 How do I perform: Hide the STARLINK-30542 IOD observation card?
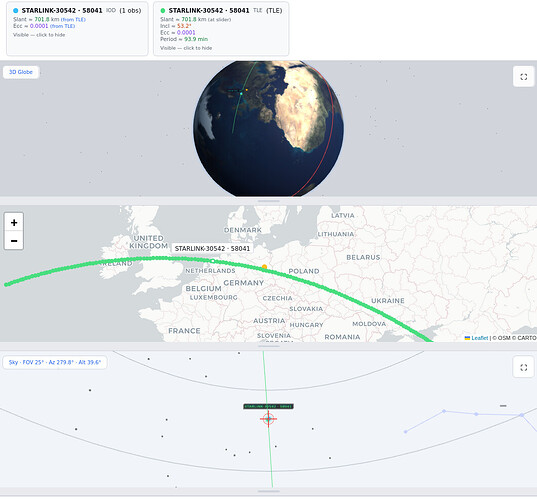77,28
